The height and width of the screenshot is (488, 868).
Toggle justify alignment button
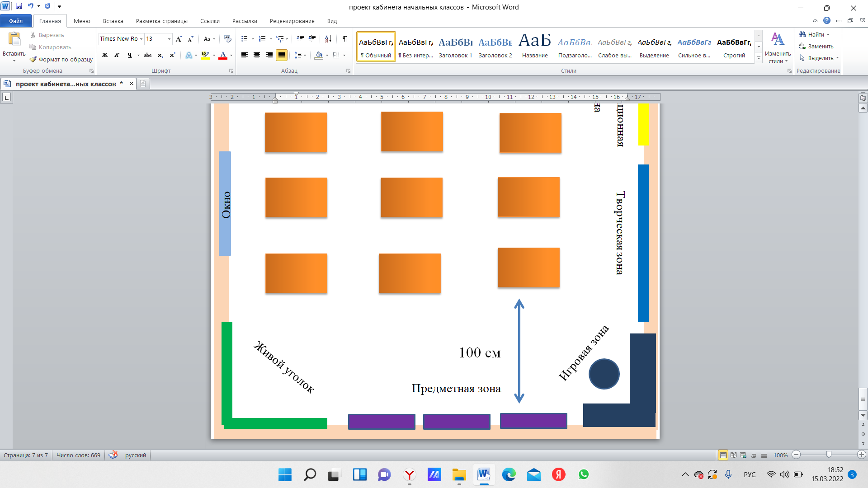(282, 55)
